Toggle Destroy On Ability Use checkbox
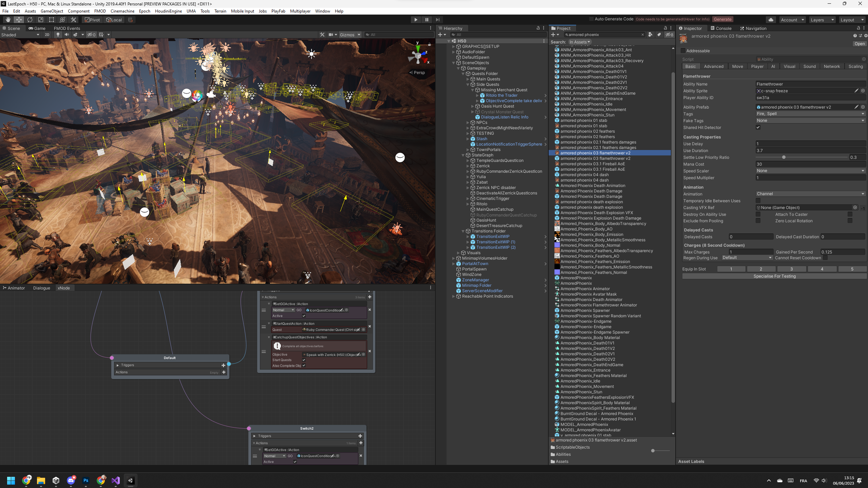 pos(758,214)
